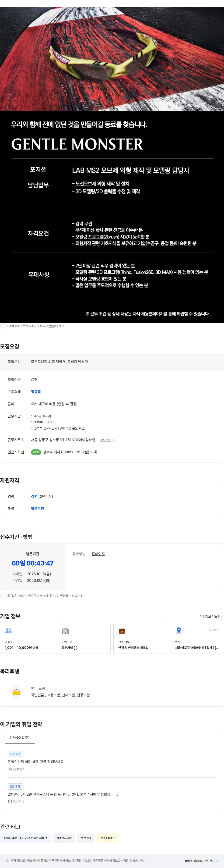
Task: Click 불법/허위/과장/오류 신고 link
Action: click(x=201, y=861)
